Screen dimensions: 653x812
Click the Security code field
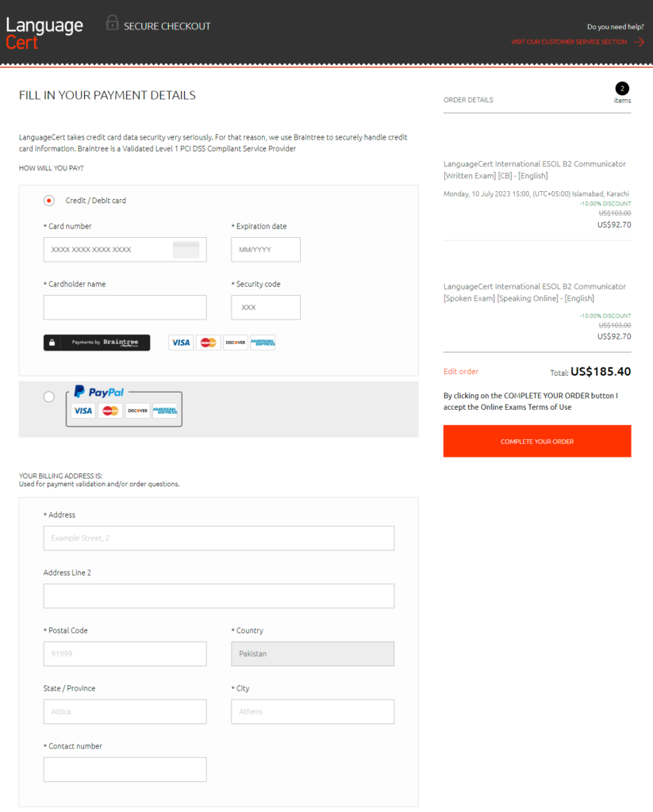pos(266,308)
